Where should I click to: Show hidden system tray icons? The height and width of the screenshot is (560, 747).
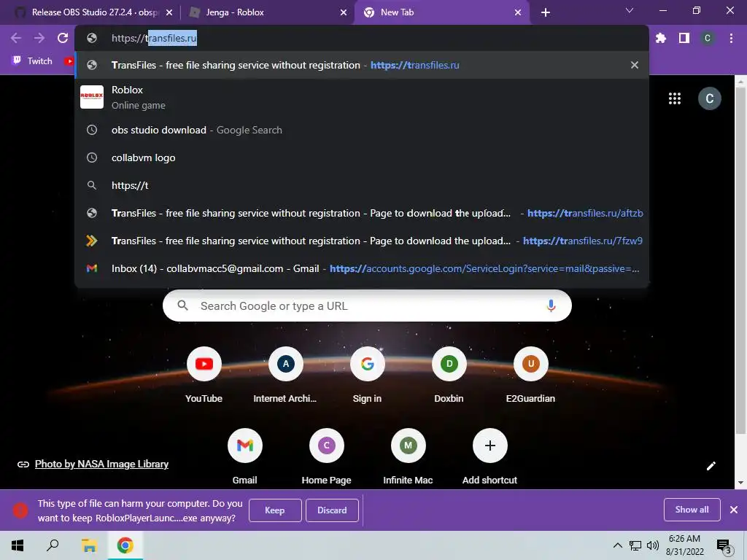point(617,545)
